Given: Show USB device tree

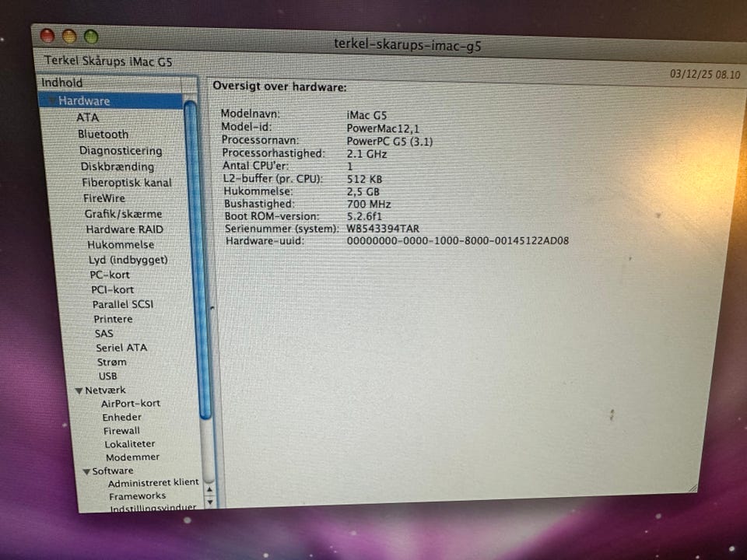Looking at the screenshot, I should (x=108, y=376).
